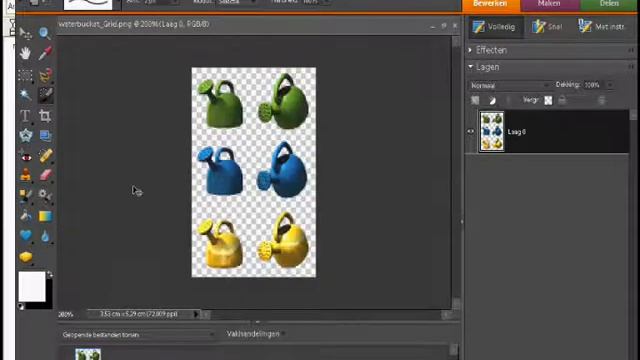Click the document size info text
This screenshot has width=640, height=360.
pyautogui.click(x=139, y=314)
